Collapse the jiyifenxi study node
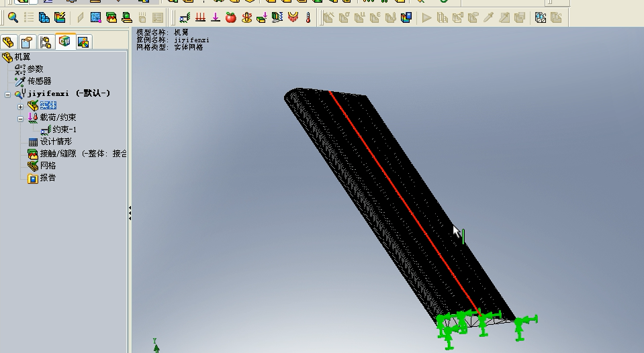The width and height of the screenshot is (644, 353). (x=7, y=95)
